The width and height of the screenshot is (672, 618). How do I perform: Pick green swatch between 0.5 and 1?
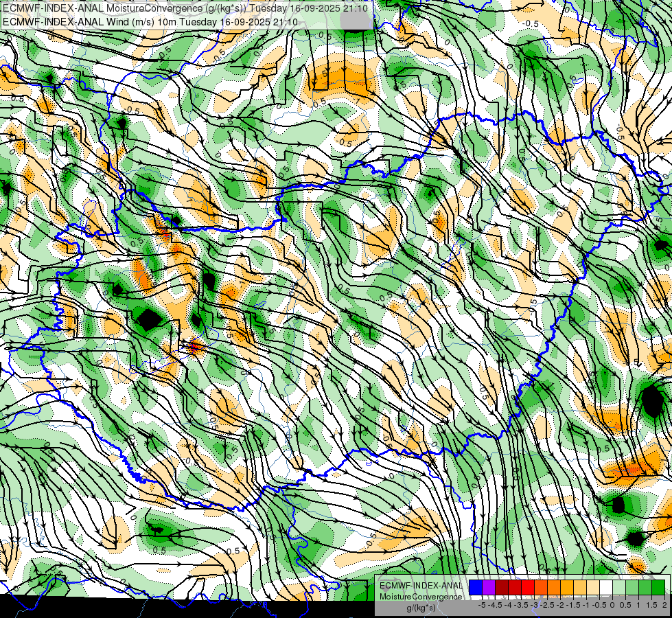click(x=632, y=587)
